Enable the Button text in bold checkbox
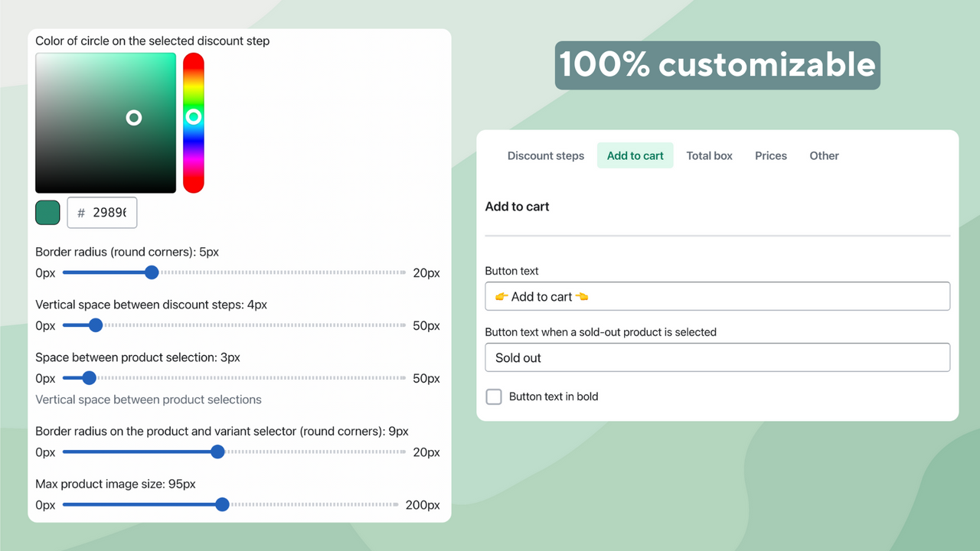 [495, 396]
